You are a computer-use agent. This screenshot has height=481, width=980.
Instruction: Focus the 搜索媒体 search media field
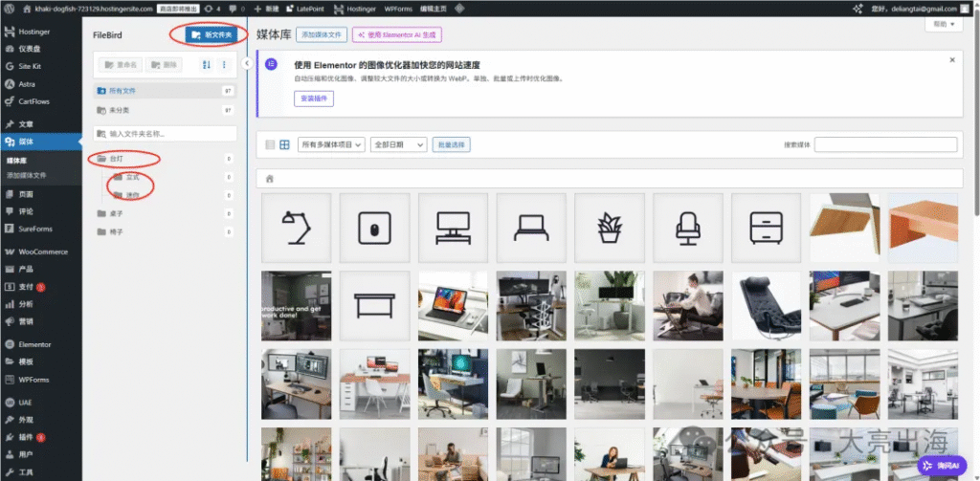(885, 144)
